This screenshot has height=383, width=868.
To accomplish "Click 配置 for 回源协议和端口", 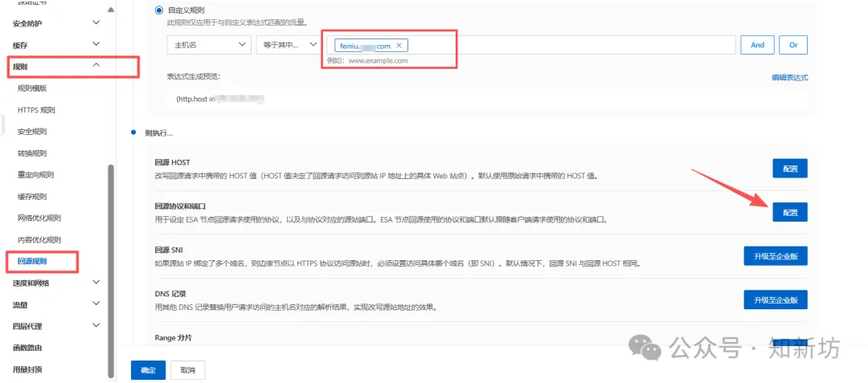I will [789, 212].
